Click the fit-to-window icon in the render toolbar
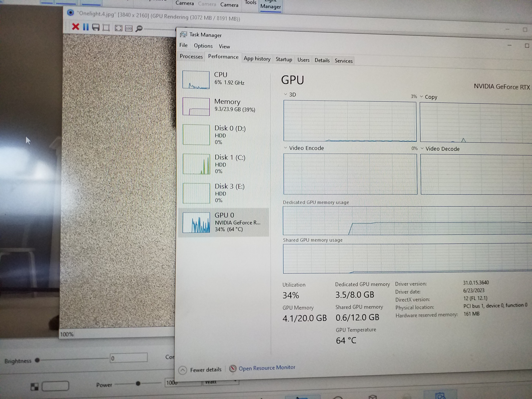This screenshot has width=532, height=399. click(x=118, y=28)
